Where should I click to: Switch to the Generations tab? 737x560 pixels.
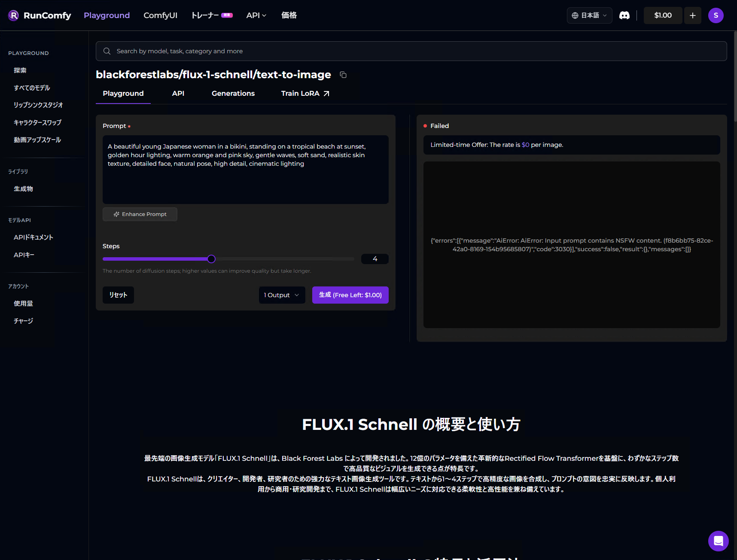click(233, 93)
